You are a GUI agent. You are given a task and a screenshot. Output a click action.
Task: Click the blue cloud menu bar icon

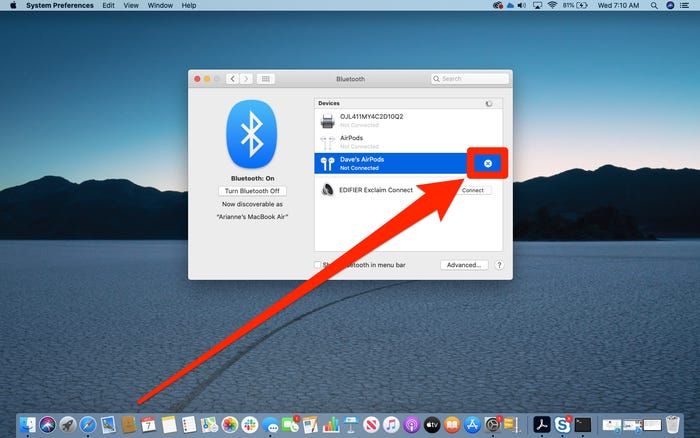coord(510,5)
